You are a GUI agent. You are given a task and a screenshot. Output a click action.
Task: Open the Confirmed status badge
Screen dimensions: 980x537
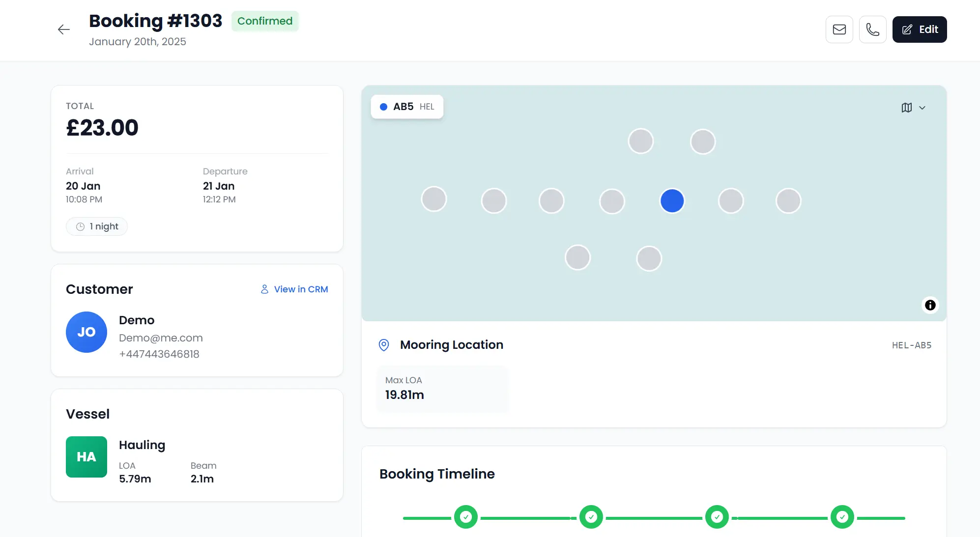pyautogui.click(x=265, y=21)
